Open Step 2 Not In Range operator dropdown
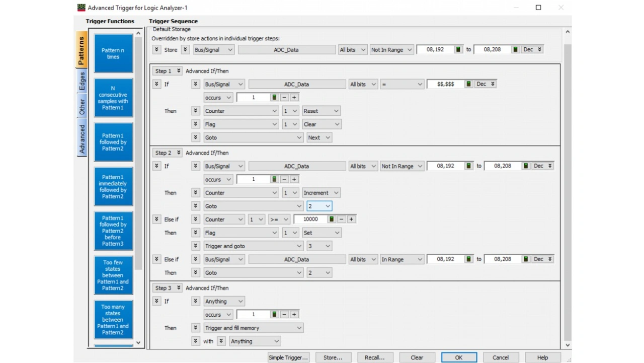The width and height of the screenshot is (644, 363). 401,166
